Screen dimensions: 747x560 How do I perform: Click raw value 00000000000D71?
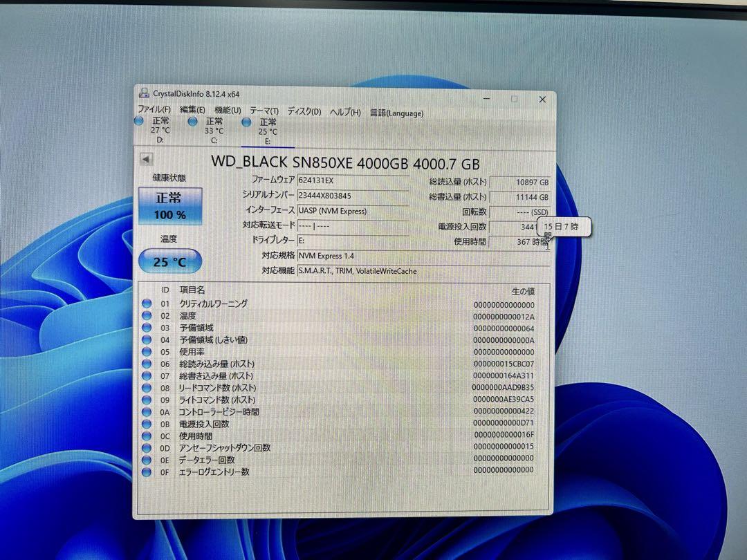point(504,423)
